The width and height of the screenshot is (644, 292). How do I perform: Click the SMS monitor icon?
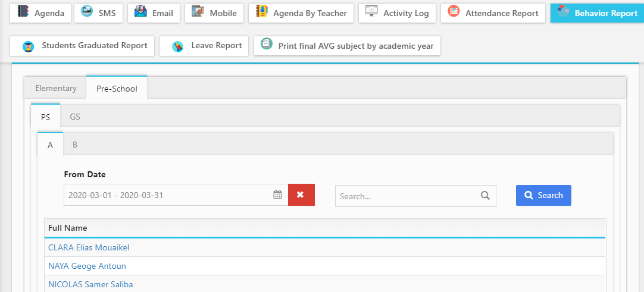coord(87,11)
